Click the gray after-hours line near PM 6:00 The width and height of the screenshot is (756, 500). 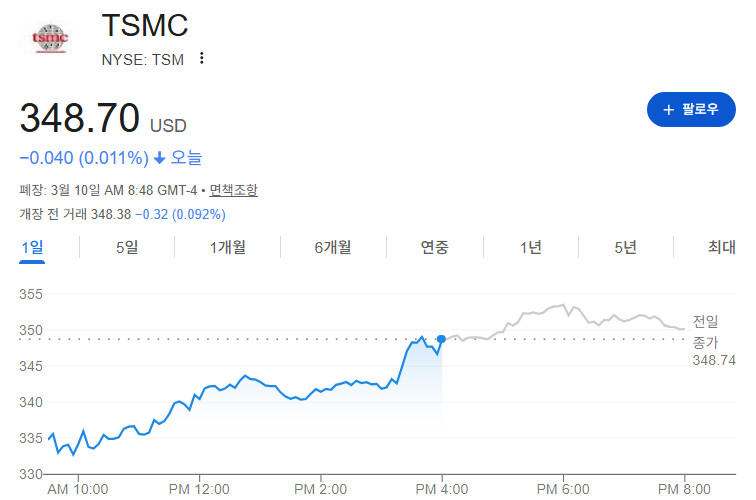point(563,305)
